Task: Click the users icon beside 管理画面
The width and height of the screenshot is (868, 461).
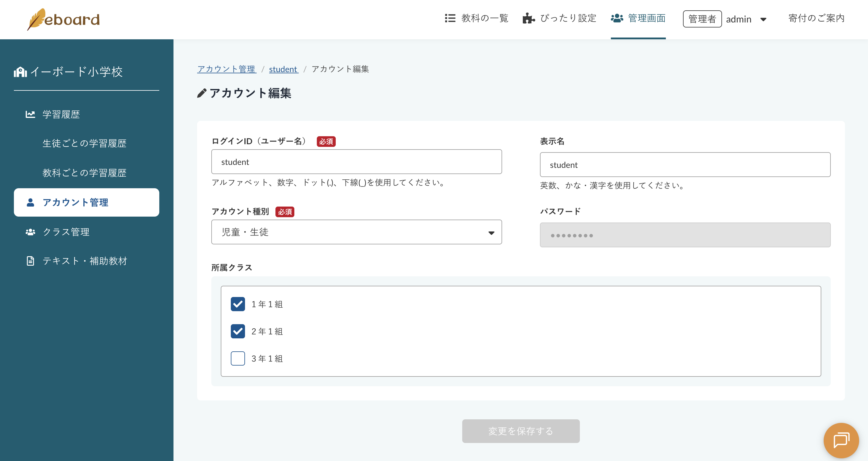Action: 617,18
